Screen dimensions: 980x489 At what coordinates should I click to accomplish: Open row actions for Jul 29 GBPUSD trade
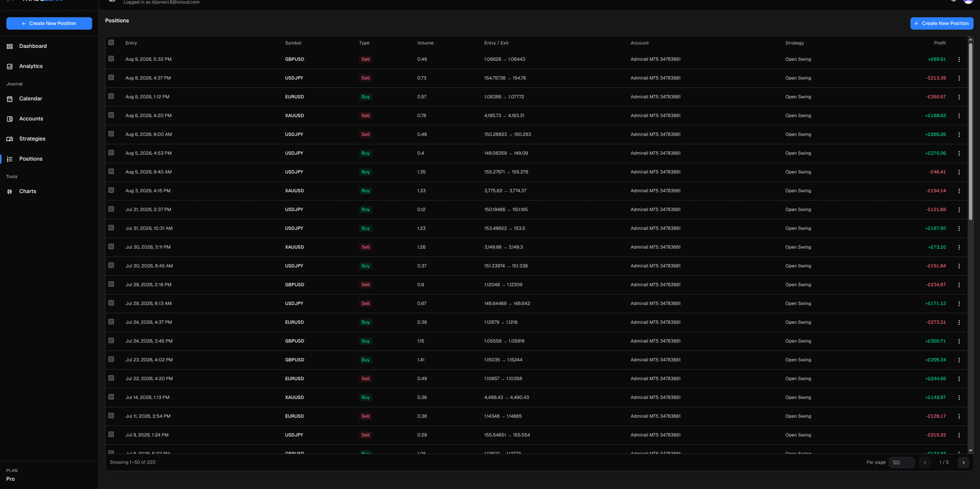pyautogui.click(x=959, y=285)
